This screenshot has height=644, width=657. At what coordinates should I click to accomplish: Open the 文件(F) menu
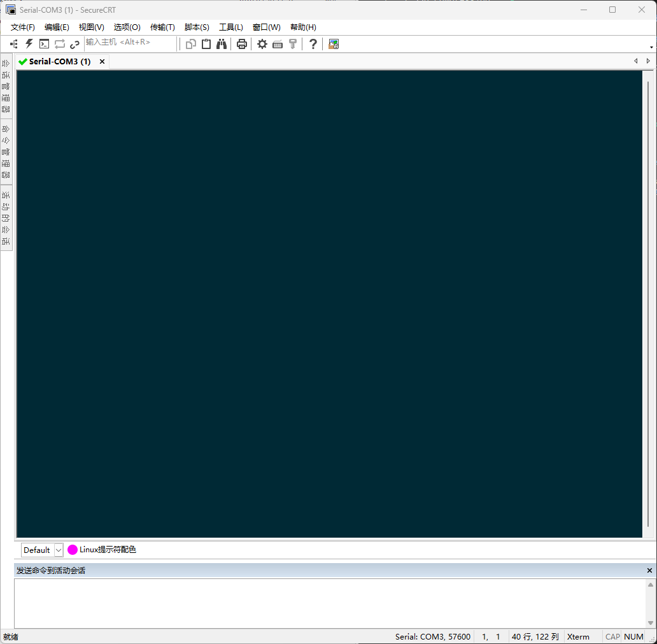[23, 27]
